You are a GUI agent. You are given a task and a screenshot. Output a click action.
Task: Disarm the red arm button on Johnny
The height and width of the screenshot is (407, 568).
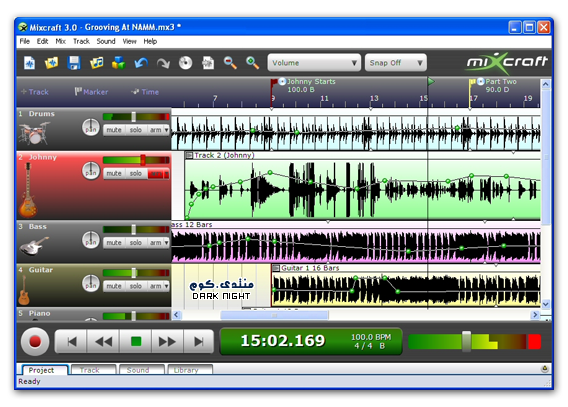pos(156,174)
